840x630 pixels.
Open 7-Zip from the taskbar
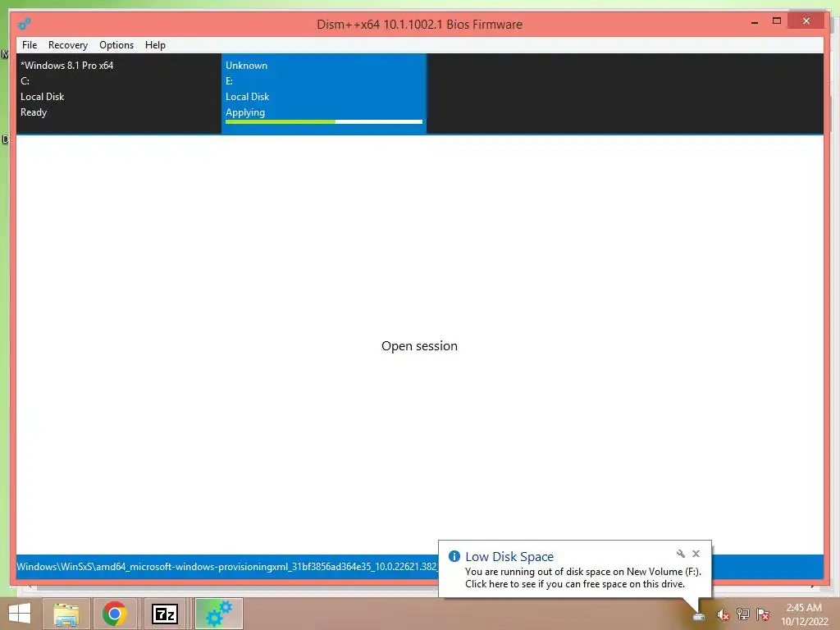pos(164,614)
